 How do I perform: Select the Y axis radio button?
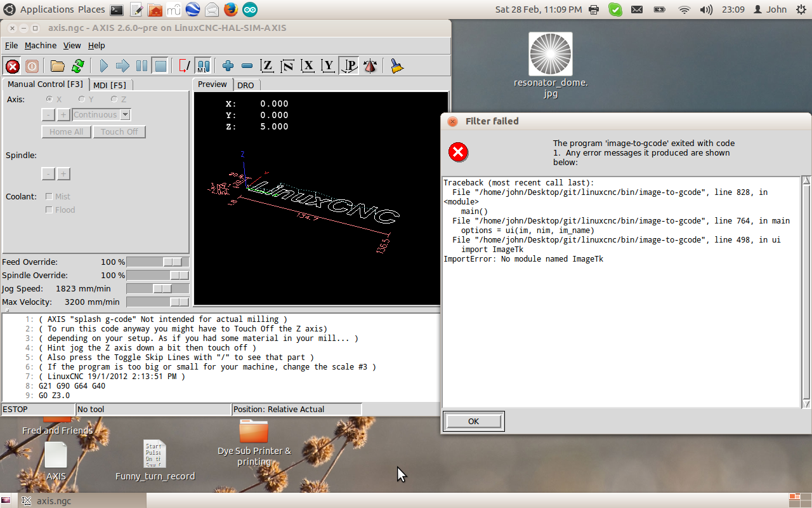(82, 100)
